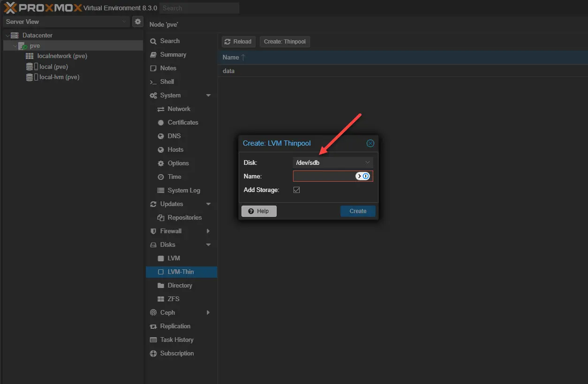Screen dimensions: 588x384
Task: Open the Shell console menu item
Action: [x=167, y=82]
